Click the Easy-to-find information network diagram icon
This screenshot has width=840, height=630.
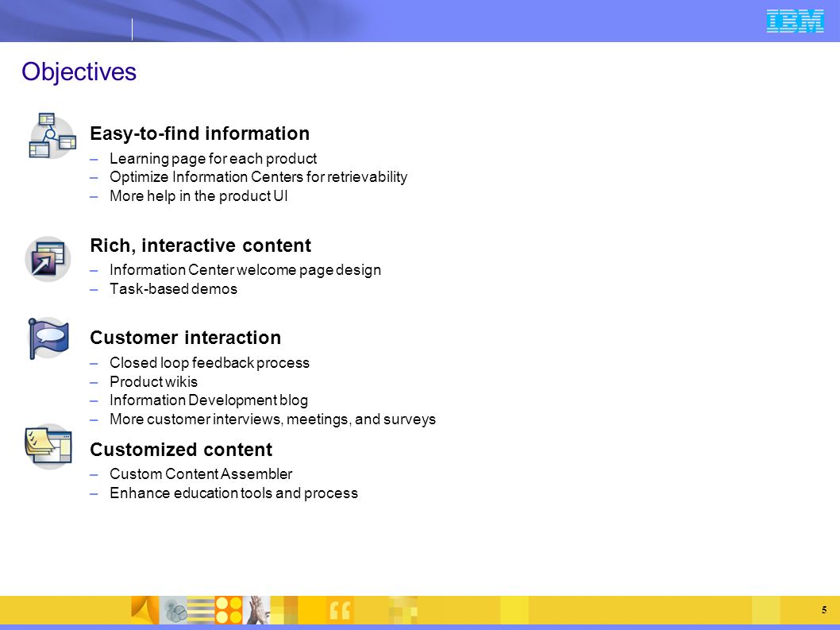pyautogui.click(x=52, y=136)
